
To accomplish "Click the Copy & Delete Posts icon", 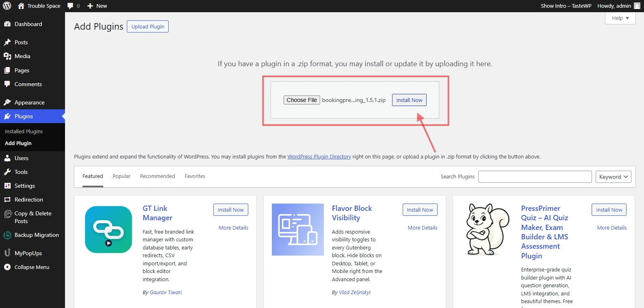I will click(x=7, y=214).
